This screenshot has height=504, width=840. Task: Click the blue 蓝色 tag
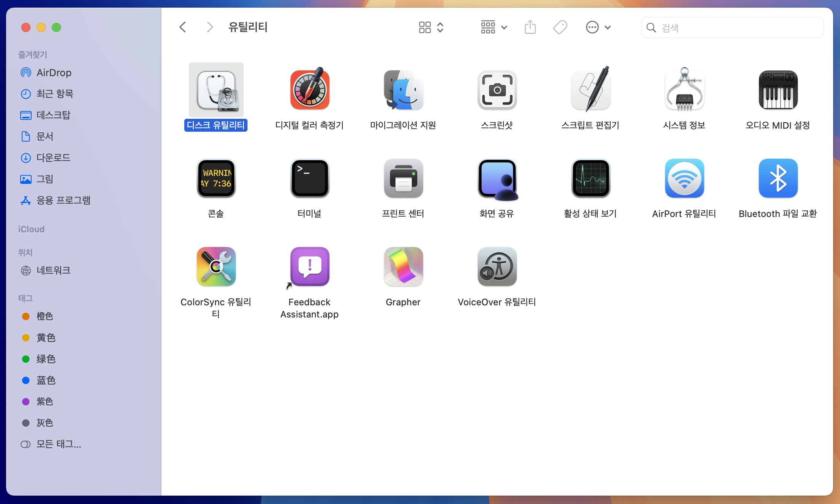coord(46,380)
